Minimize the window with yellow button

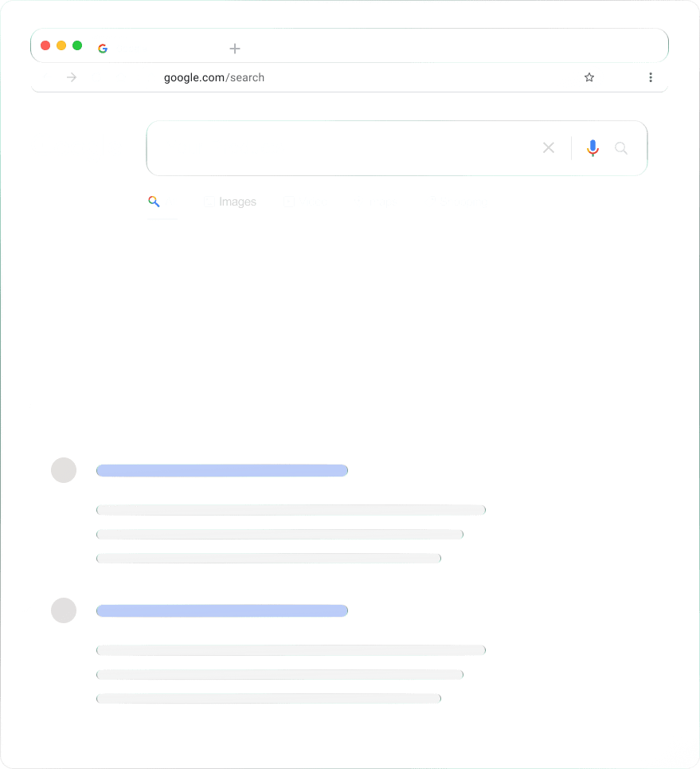point(61,45)
